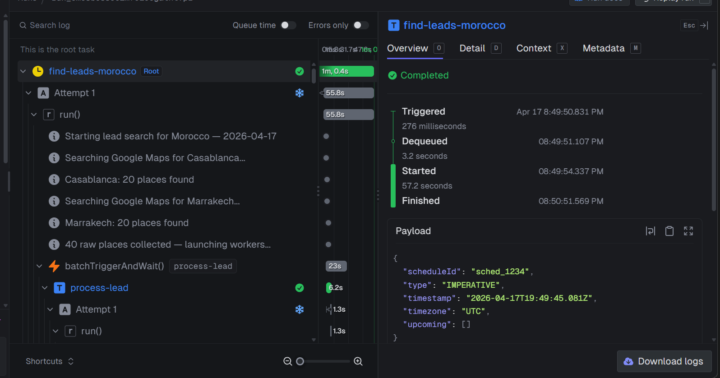
Task: Collapse the find-leads-morocco root task
Action: pos(23,71)
